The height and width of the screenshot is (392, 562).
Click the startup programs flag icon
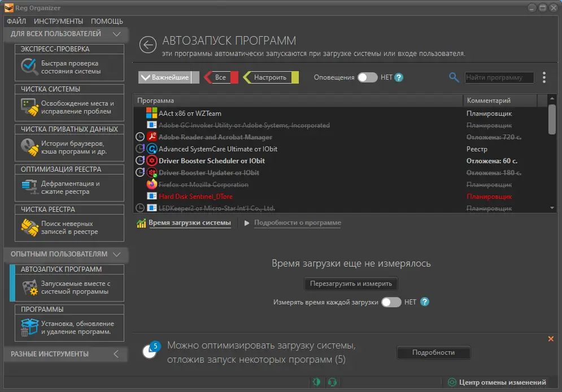[x=30, y=288]
